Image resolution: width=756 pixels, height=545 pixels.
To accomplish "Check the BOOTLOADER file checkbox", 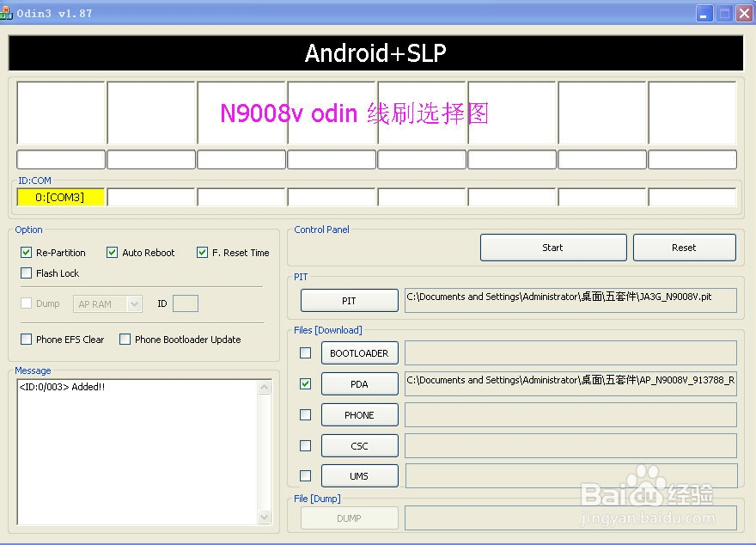I will (x=305, y=353).
